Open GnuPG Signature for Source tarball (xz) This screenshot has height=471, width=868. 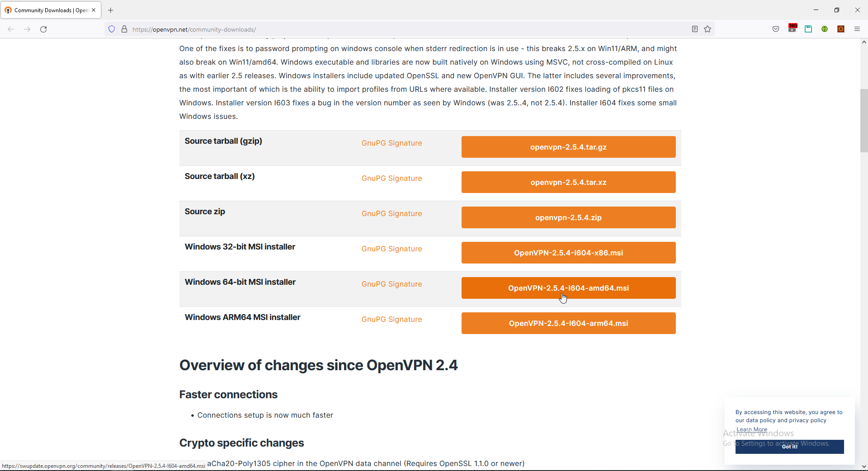tap(392, 179)
